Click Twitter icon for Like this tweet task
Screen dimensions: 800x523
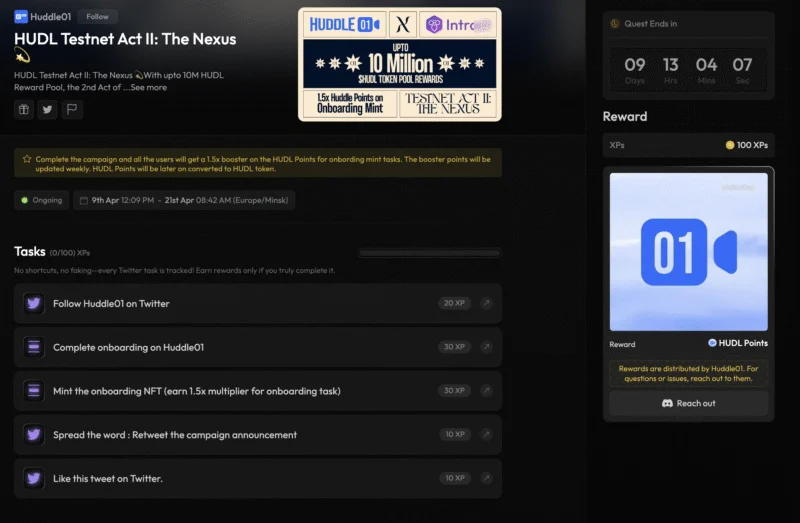click(34, 479)
